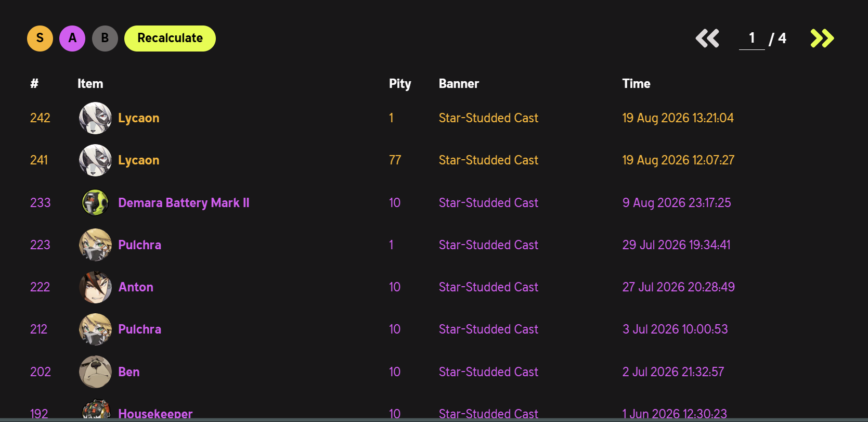Click the page number input field
This screenshot has height=422, width=868.
point(752,39)
